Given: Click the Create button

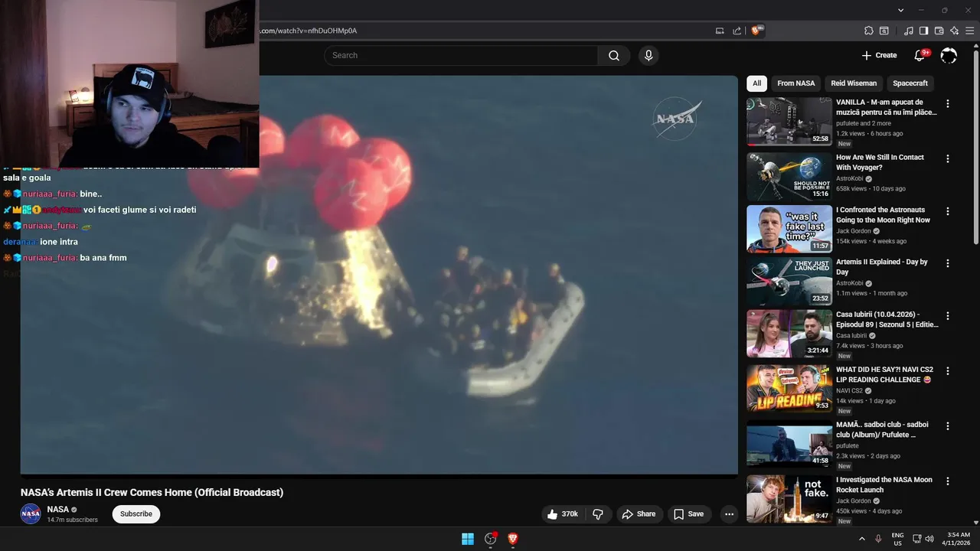Looking at the screenshot, I should click(879, 55).
